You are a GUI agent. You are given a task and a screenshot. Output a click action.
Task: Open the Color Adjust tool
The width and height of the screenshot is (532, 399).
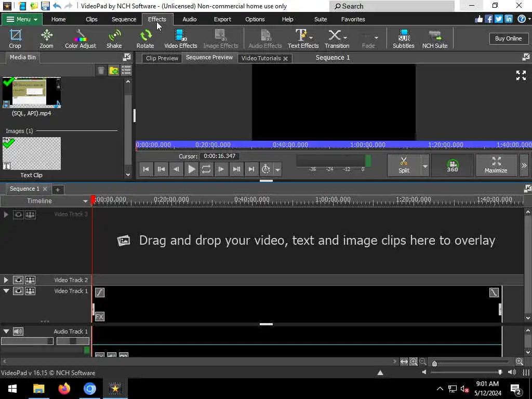pyautogui.click(x=81, y=38)
